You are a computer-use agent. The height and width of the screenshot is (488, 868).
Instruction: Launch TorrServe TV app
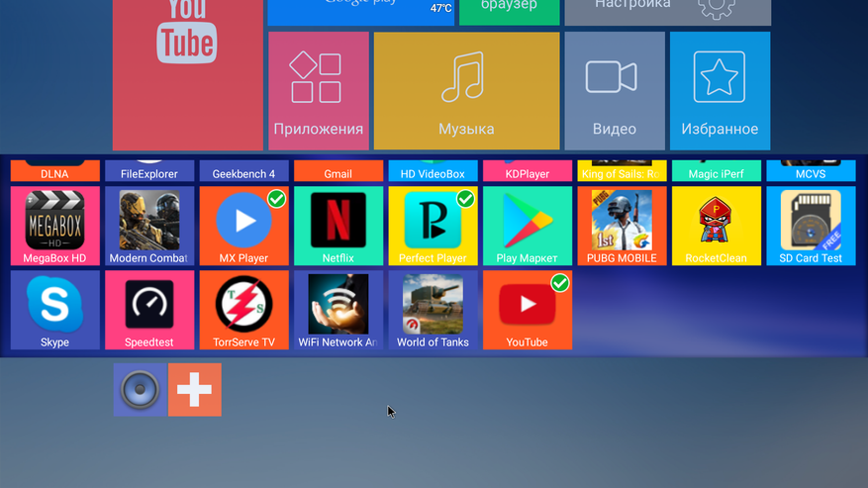click(x=244, y=310)
